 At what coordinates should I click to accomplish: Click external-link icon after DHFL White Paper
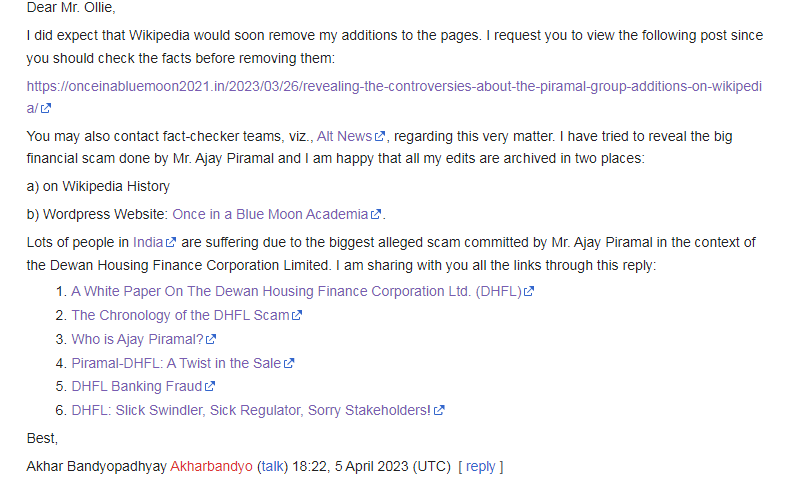(x=529, y=293)
